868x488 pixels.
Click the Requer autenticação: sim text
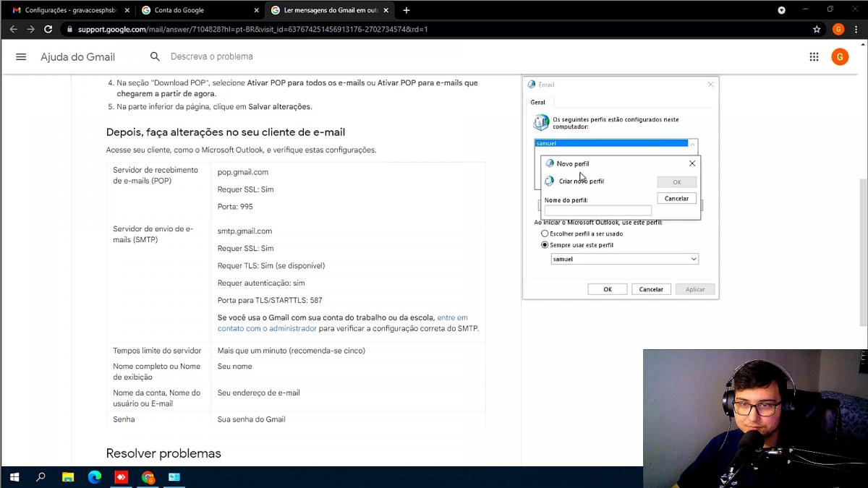point(261,283)
